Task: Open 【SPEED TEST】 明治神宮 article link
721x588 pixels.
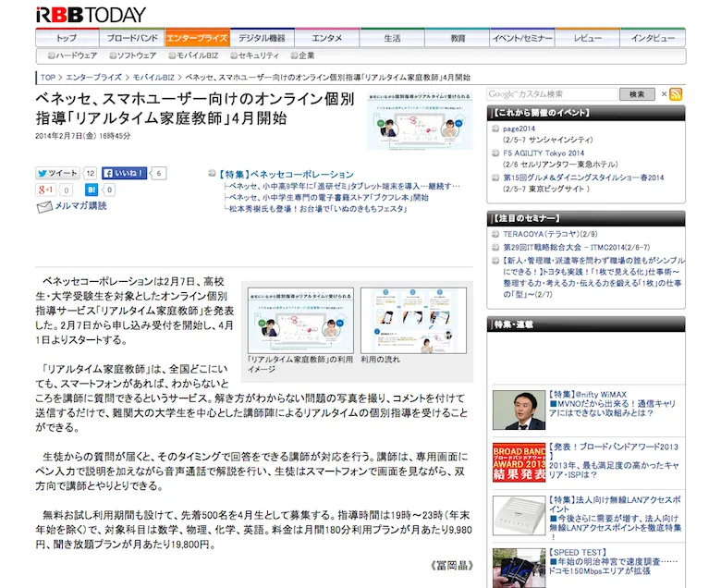Action: tap(613, 562)
